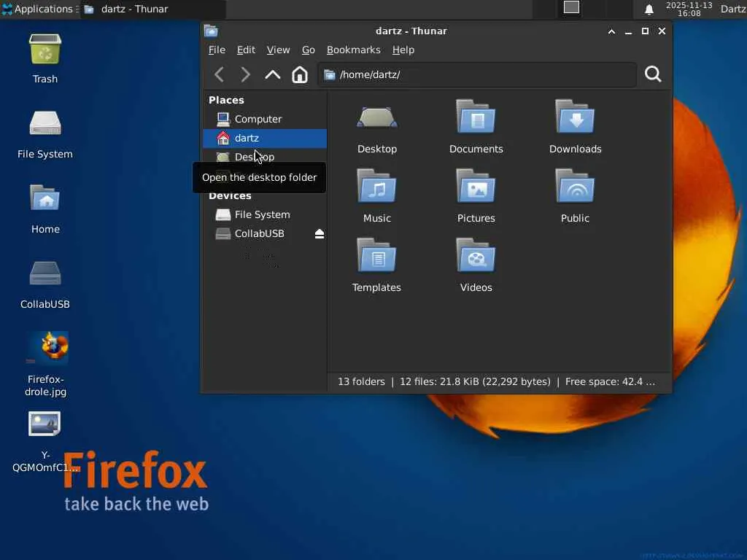Click the /home/dartz/ location bar
The height and width of the screenshot is (560, 747).
tap(477, 75)
